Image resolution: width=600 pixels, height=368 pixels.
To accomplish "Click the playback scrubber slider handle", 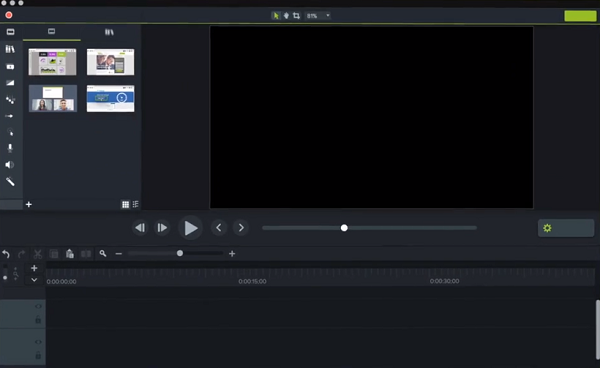I will tap(344, 228).
